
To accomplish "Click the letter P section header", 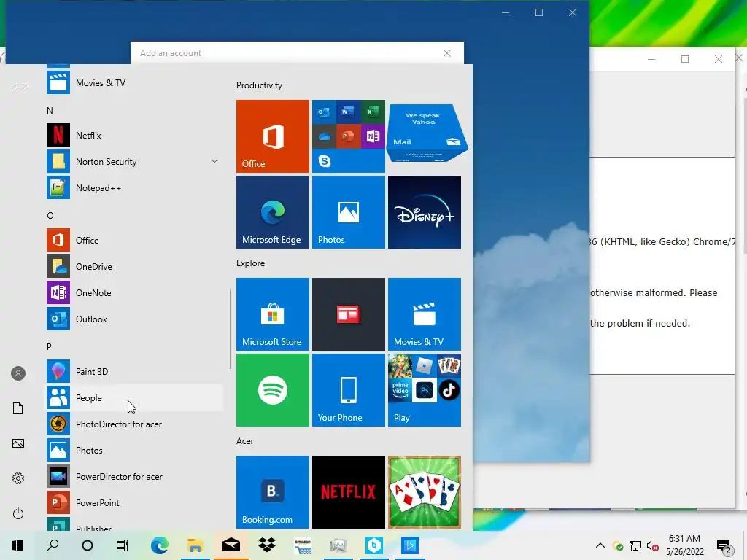I will (49, 346).
